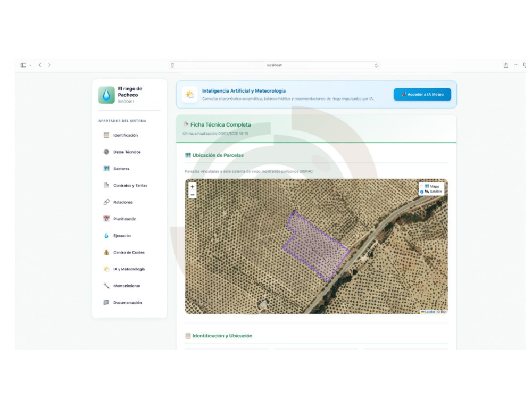
Task: Click the Documentación folder icon
Action: [x=106, y=302]
